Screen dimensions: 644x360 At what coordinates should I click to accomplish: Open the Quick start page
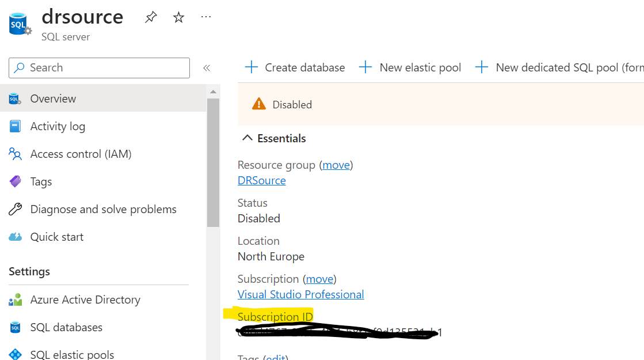[103, 237]
